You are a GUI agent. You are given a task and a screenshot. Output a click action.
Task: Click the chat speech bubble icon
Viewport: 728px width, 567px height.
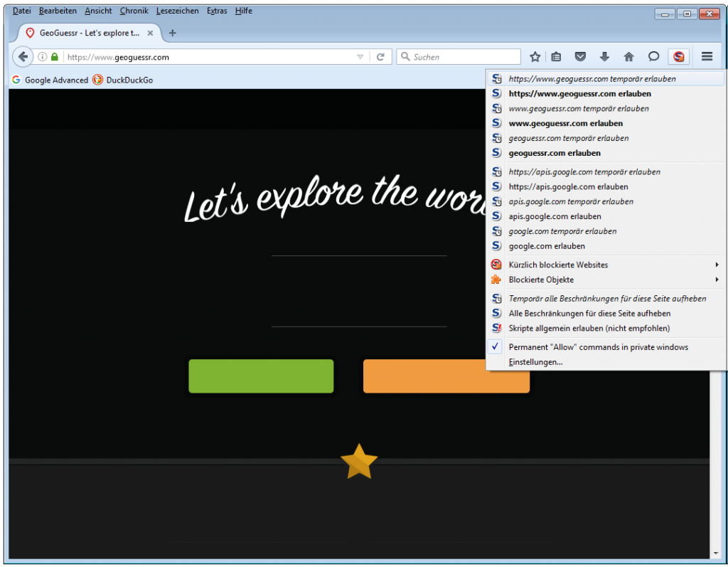tap(654, 57)
